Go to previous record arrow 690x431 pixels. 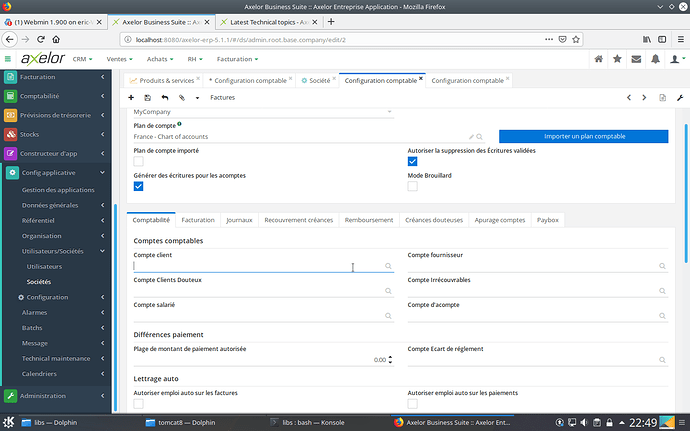[x=629, y=98]
